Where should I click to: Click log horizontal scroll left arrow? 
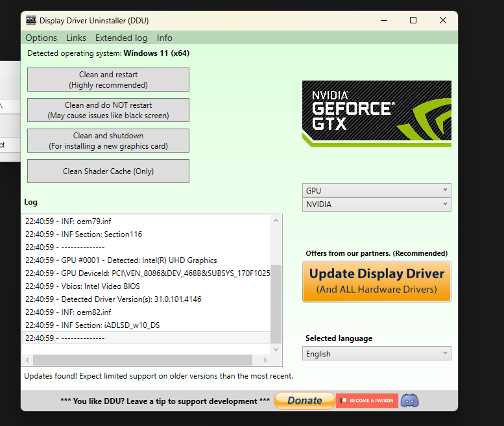coord(28,360)
